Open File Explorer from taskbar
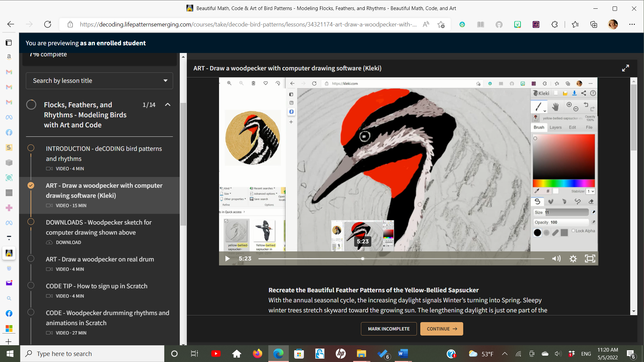This screenshot has width=644, height=362. click(x=361, y=354)
